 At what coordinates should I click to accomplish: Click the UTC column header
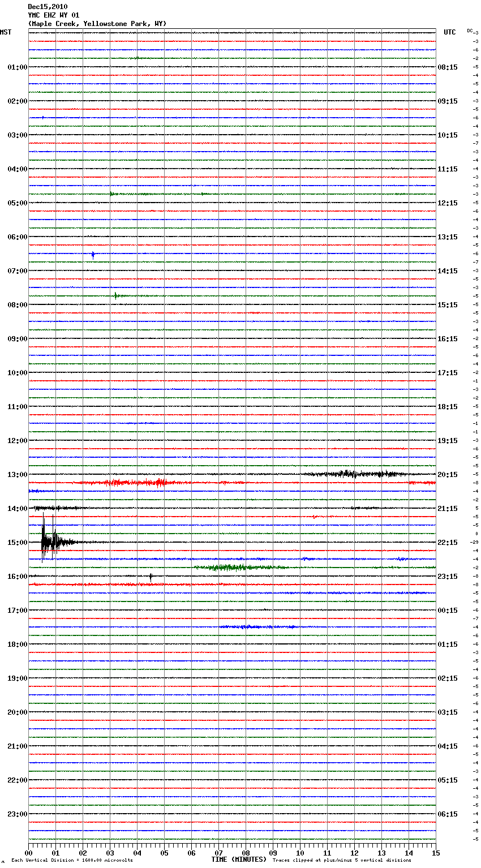(449, 32)
